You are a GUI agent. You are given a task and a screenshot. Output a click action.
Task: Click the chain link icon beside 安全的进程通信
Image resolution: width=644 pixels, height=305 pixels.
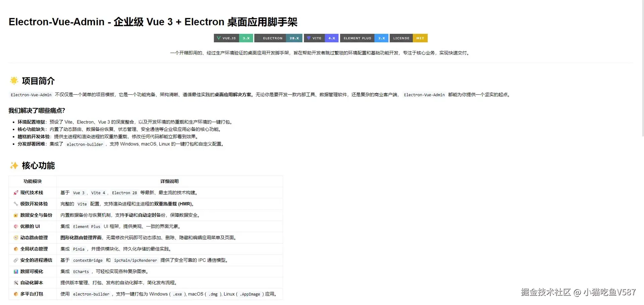coord(16,260)
